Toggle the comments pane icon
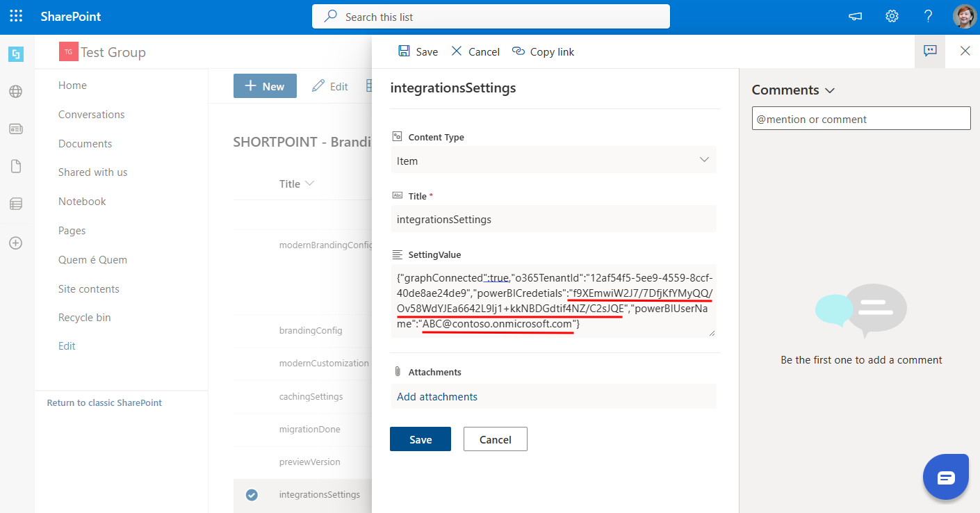Screen dimensions: 980x513 [930, 51]
